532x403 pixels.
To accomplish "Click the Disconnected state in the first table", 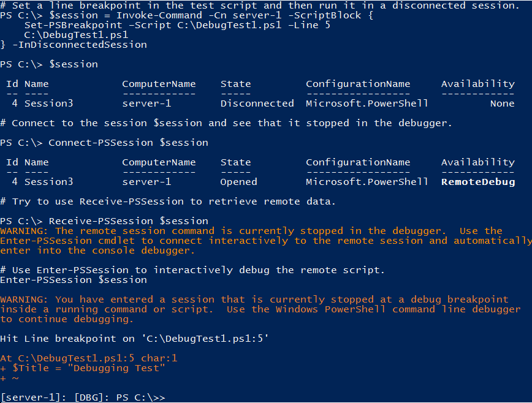I will [x=257, y=104].
